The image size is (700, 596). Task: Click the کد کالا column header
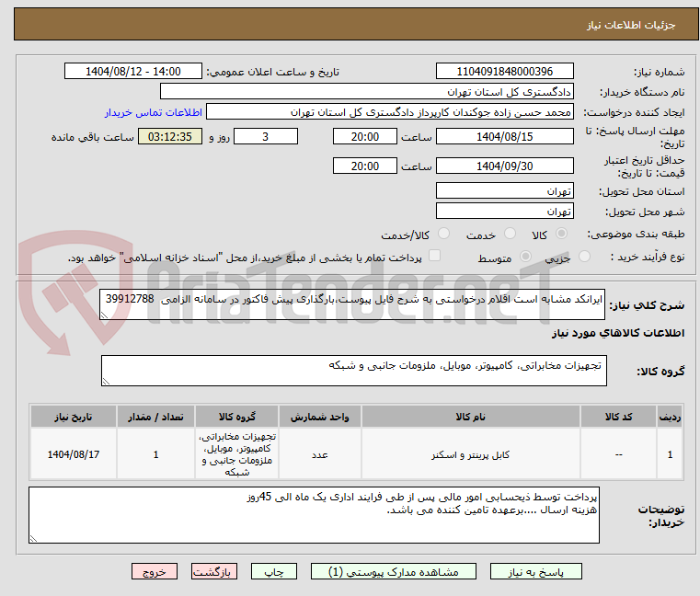tap(618, 417)
